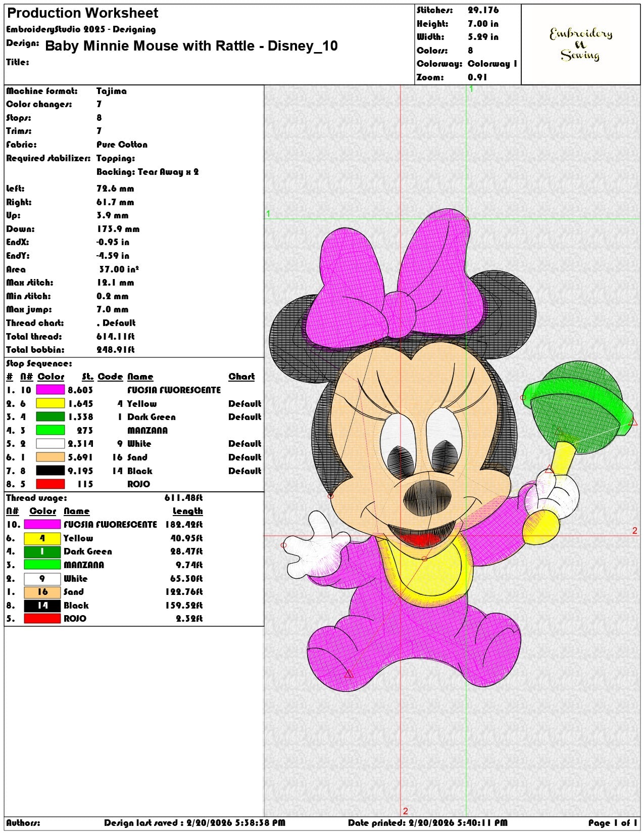Click the Design last saved timestamp
The image size is (644, 834).
(x=195, y=823)
